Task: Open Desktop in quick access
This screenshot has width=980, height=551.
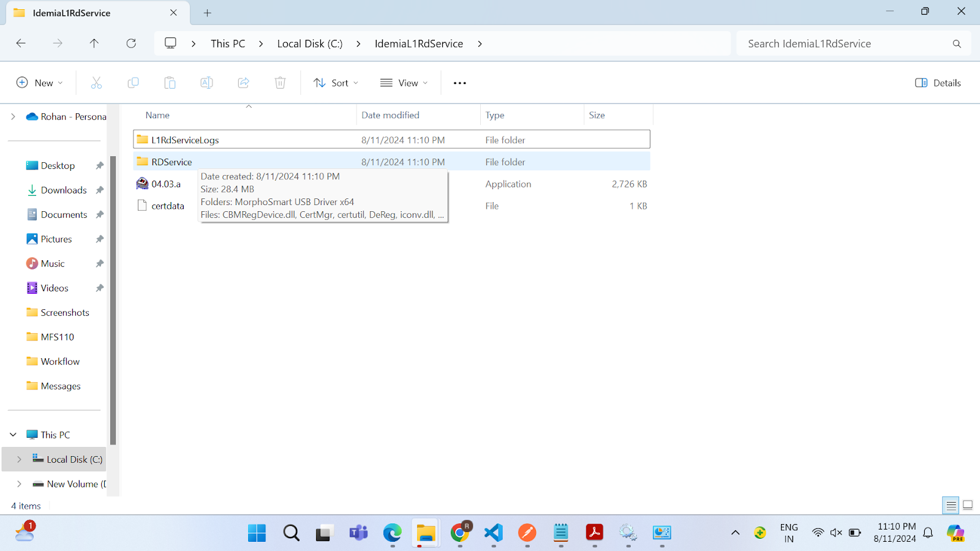Action: click(x=58, y=165)
